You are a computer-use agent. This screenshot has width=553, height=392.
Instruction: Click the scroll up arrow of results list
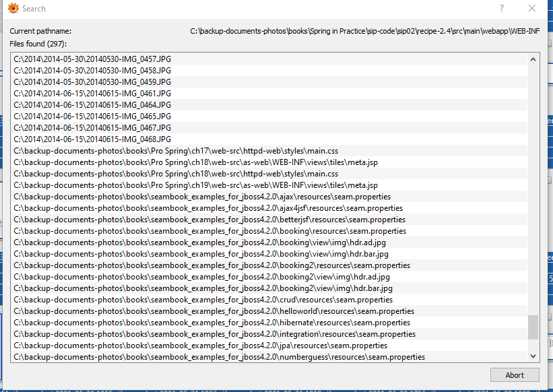click(533, 59)
